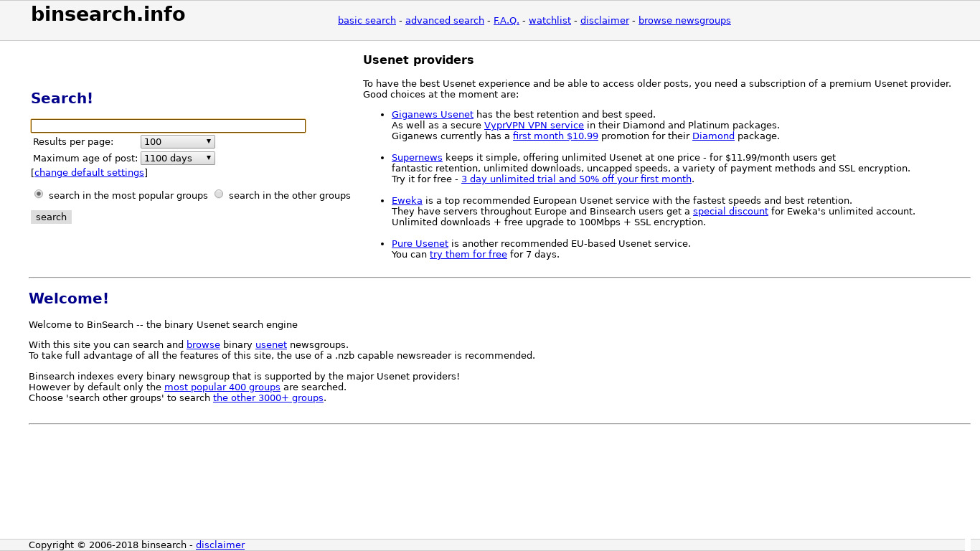Select 'search in the other groups' radio

pos(219,194)
